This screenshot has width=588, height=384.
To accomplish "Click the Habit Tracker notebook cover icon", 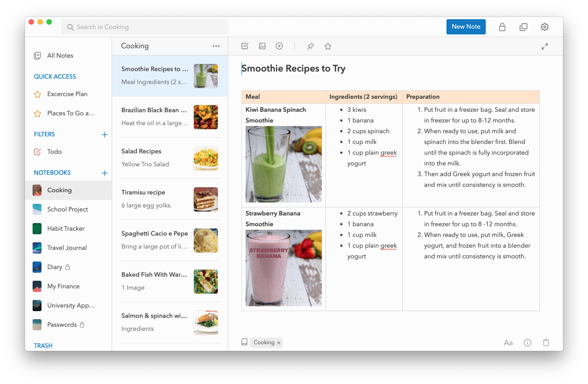I will (x=38, y=228).
